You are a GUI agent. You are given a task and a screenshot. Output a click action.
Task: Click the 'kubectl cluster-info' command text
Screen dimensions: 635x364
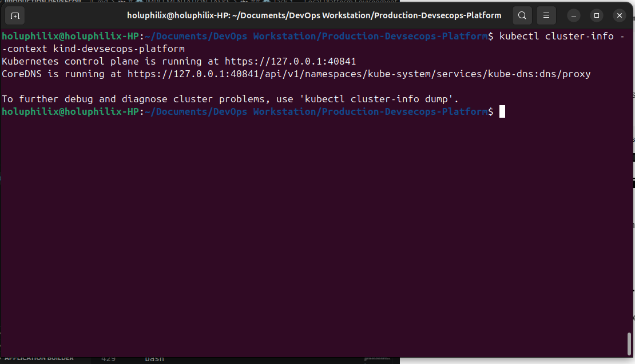click(x=557, y=37)
